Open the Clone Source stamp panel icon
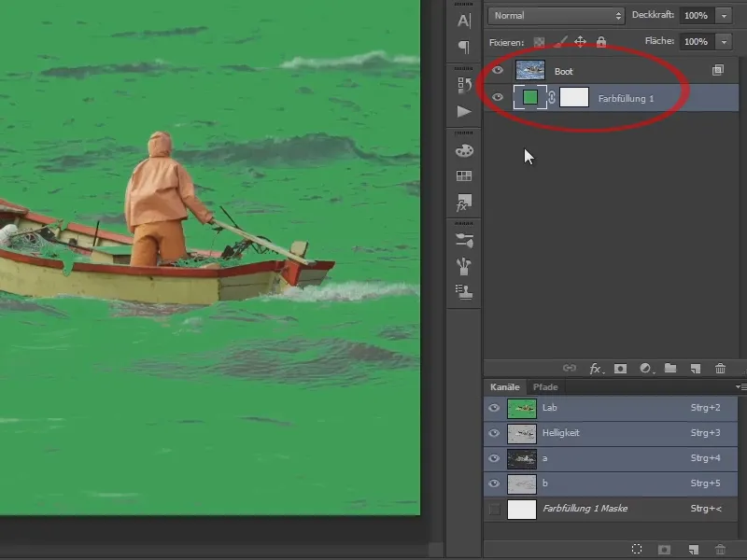 (464, 292)
